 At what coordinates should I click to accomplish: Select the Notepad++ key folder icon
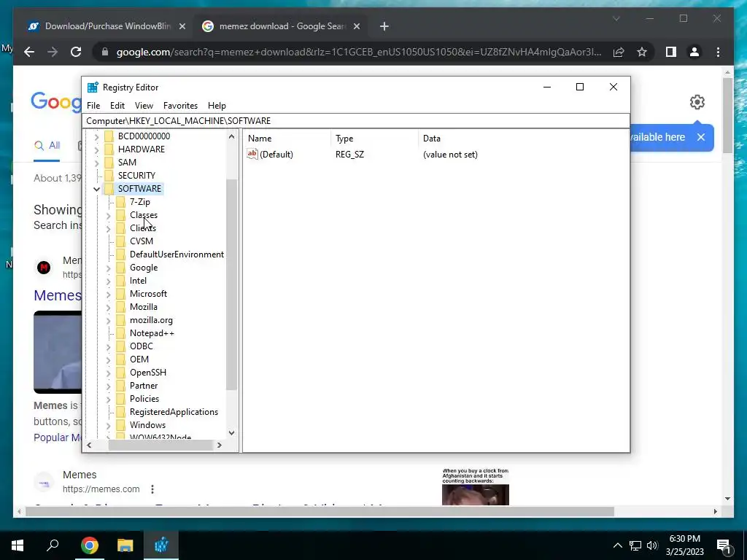pyautogui.click(x=121, y=333)
